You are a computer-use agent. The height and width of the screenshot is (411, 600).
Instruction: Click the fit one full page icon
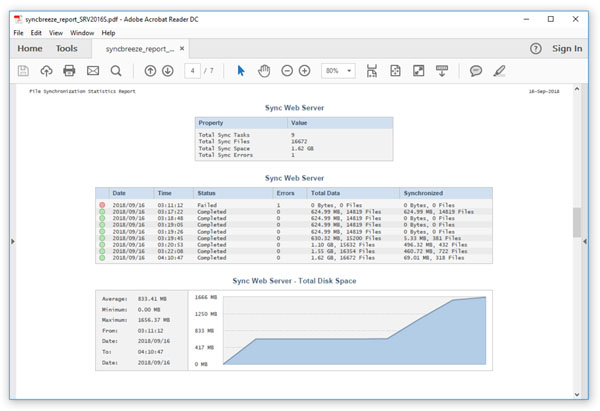coord(395,71)
